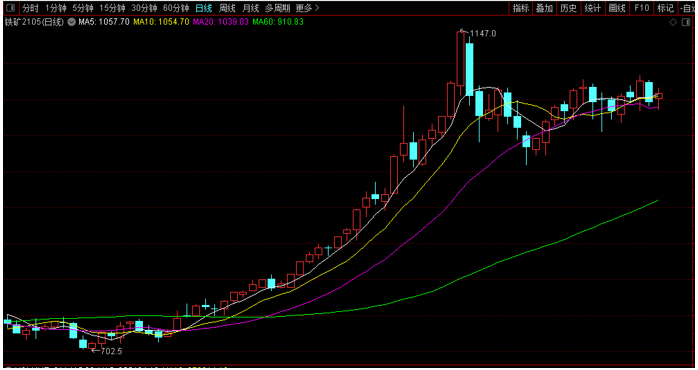Open the 多周期 multi-period view

(277, 8)
